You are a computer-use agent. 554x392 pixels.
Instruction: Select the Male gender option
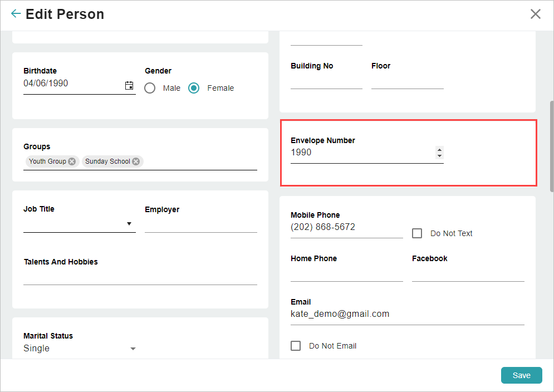pos(150,88)
